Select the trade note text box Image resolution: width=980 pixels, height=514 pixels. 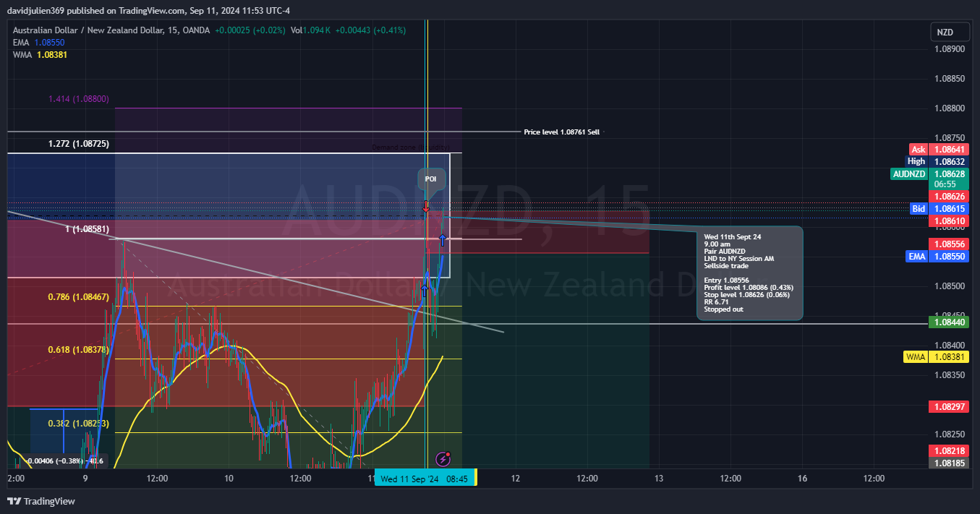coord(750,273)
